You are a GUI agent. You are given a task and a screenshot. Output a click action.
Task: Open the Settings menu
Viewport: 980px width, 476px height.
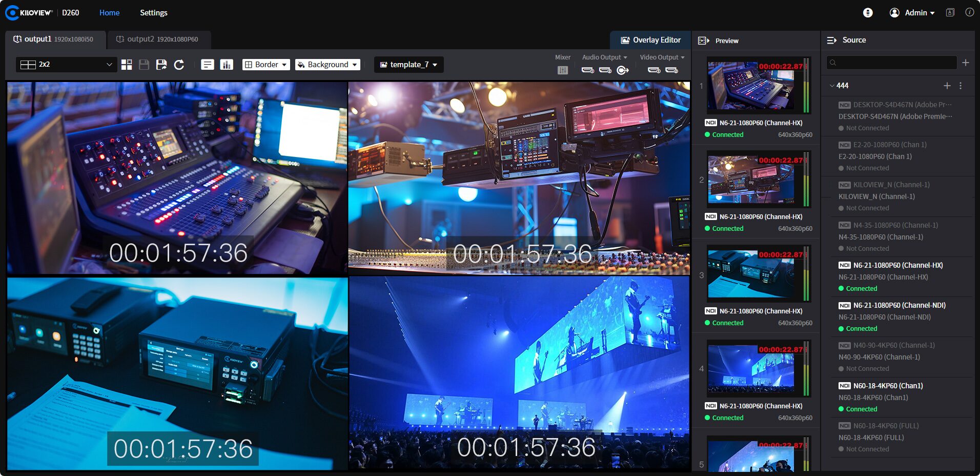153,13
